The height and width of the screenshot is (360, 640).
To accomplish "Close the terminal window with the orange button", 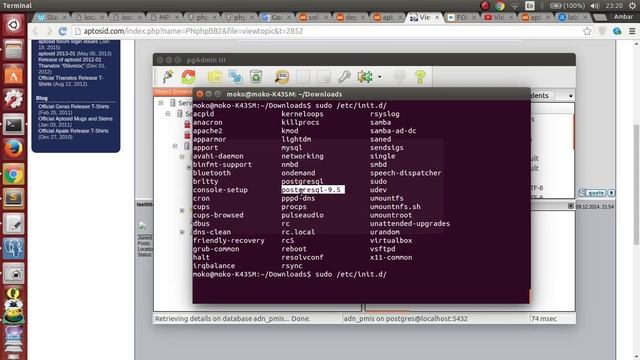I will pyautogui.click(x=200, y=94).
